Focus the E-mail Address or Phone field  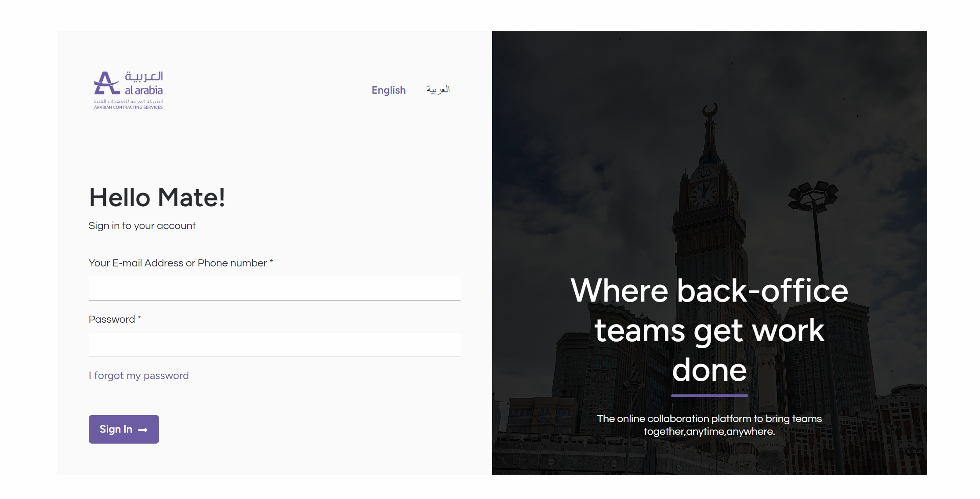(x=274, y=288)
